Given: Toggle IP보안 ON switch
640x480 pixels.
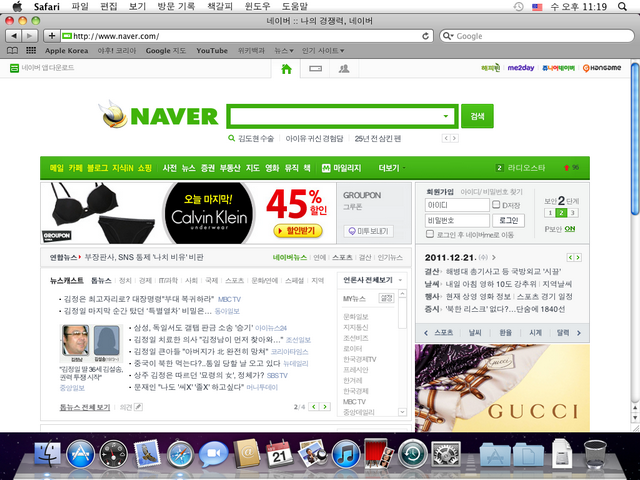Looking at the screenshot, I should click(570, 229).
